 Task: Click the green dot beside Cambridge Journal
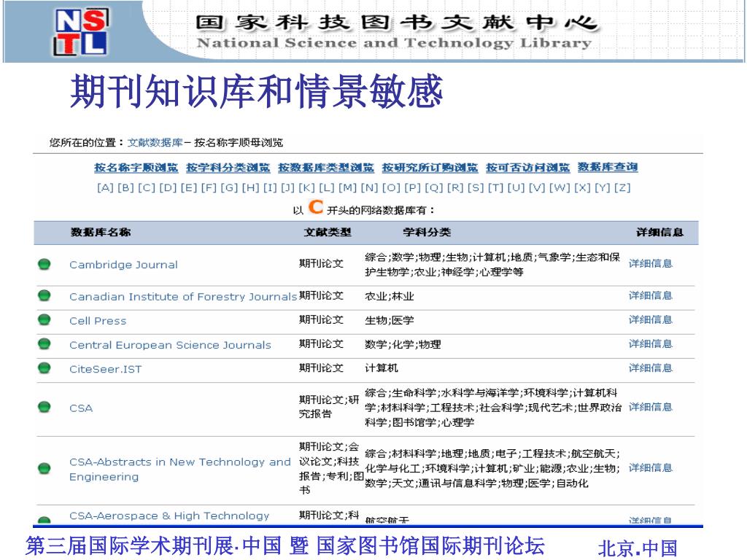[44, 264]
